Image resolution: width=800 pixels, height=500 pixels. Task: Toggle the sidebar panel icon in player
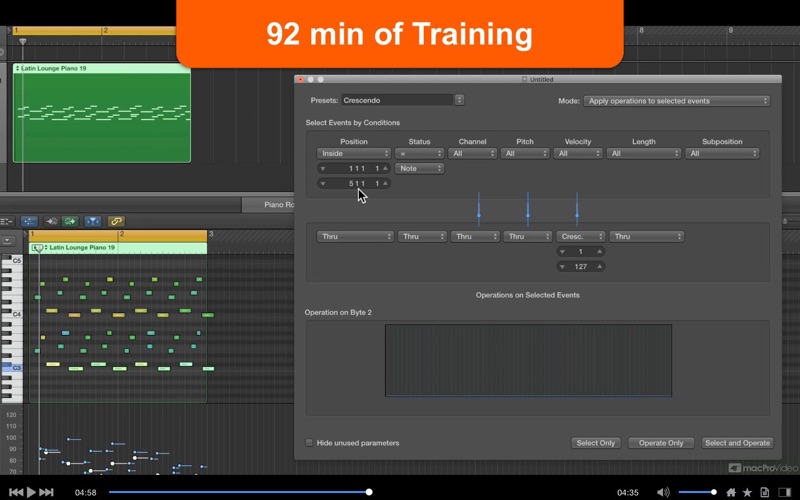pyautogui.click(x=785, y=492)
